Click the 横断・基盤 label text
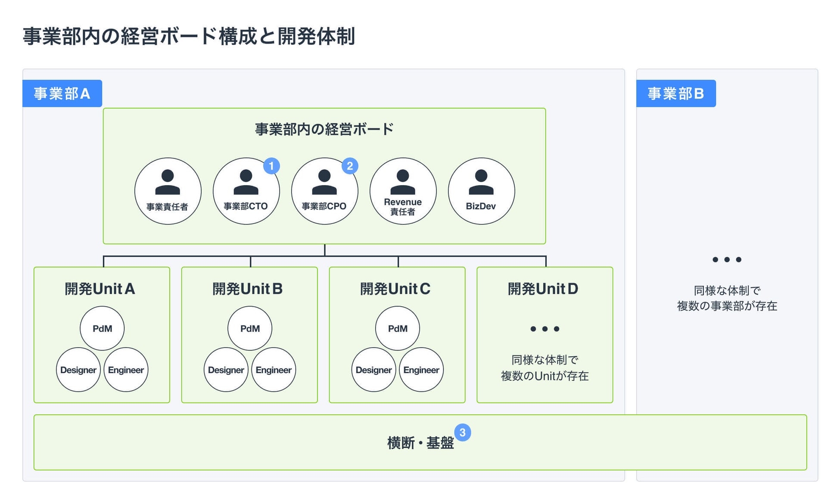The image size is (840, 504). tap(420, 443)
